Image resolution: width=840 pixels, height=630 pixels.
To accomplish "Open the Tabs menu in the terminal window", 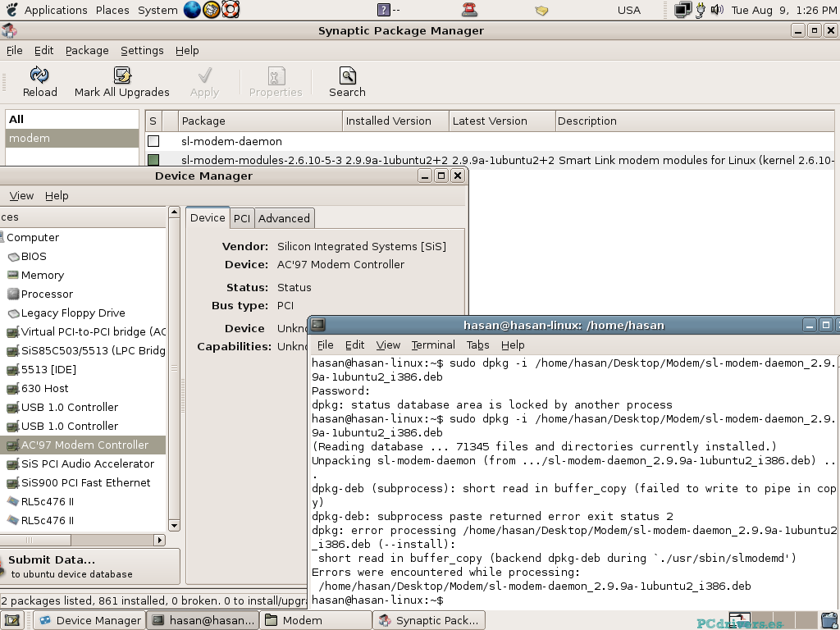I will pos(477,345).
